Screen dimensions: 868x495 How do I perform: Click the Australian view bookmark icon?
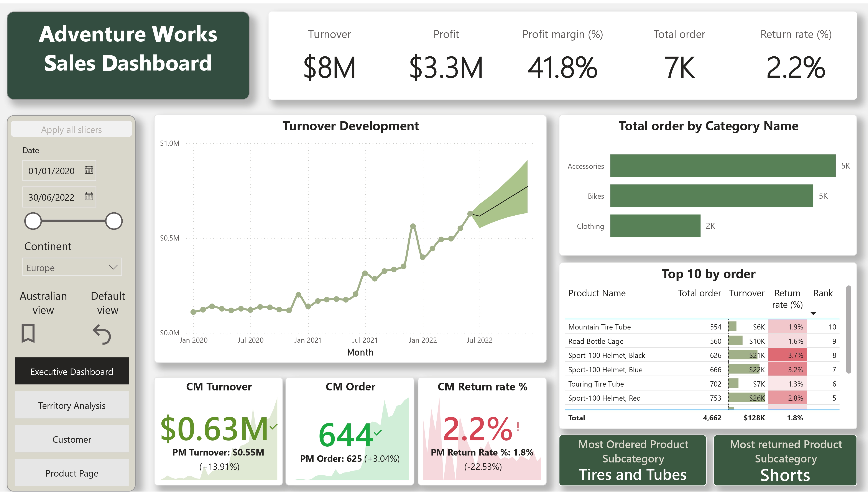coord(28,333)
